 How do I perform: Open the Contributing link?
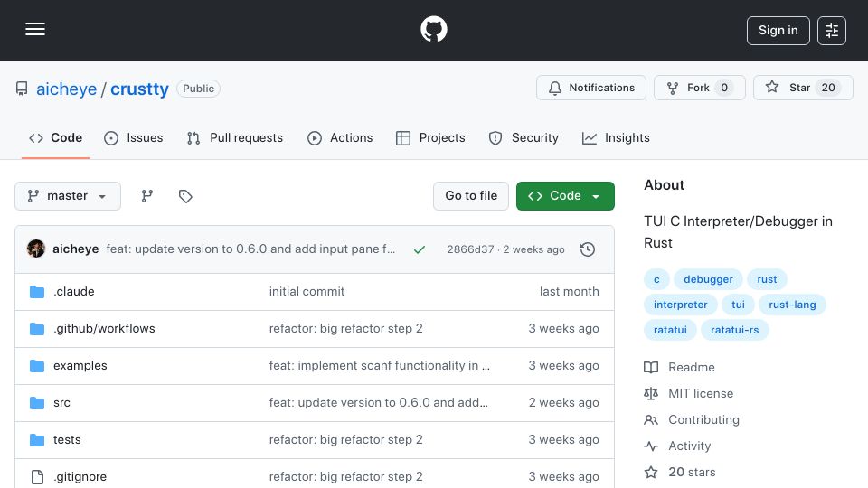click(703, 420)
